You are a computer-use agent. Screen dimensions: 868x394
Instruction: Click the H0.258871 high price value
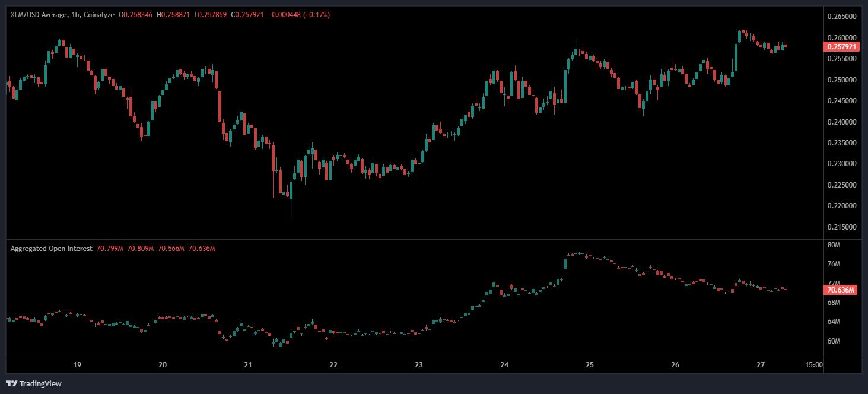[173, 14]
